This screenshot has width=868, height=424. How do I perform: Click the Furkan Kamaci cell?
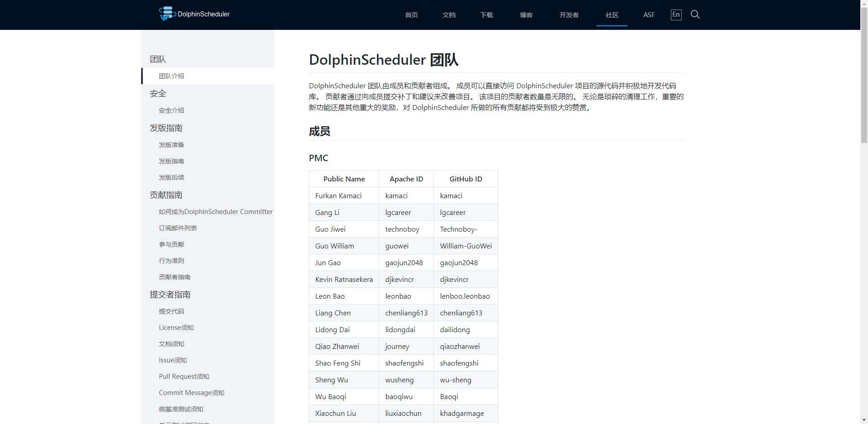pyautogui.click(x=344, y=196)
